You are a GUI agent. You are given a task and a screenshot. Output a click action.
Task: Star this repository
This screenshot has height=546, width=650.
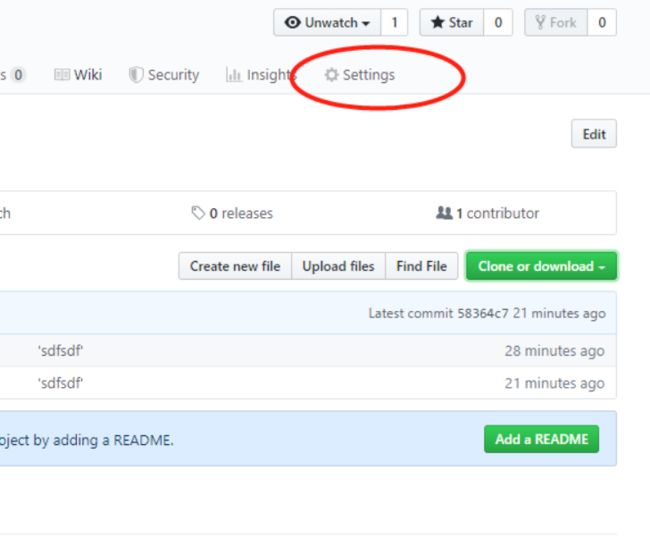click(x=452, y=22)
